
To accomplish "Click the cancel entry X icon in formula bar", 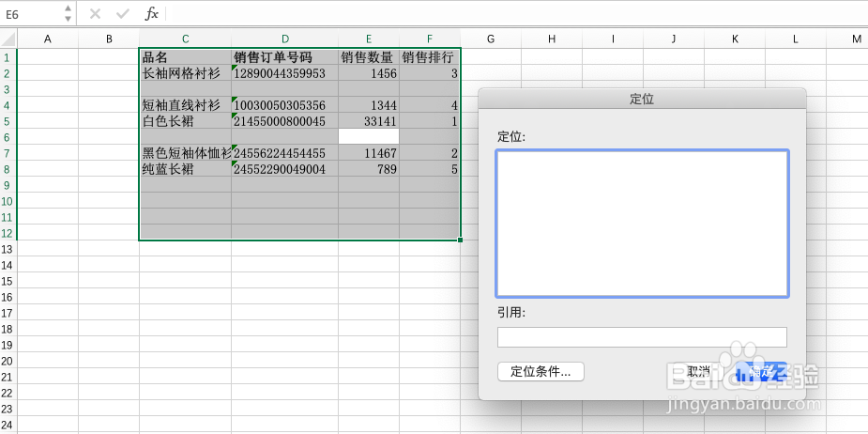I will click(95, 14).
